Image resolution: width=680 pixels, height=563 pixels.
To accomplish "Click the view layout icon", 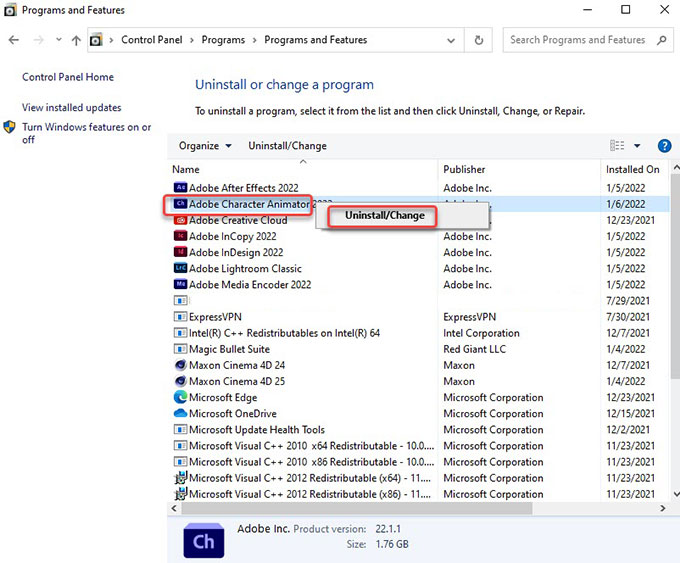I will point(617,146).
